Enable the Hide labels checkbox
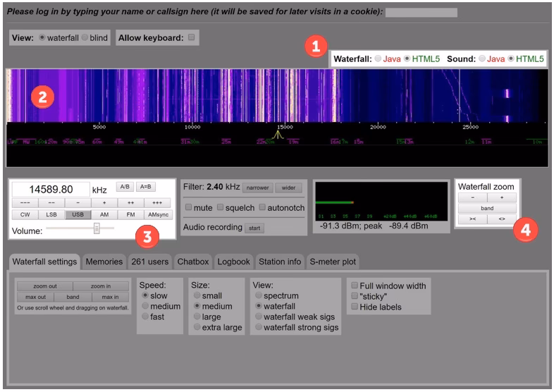 [355, 307]
